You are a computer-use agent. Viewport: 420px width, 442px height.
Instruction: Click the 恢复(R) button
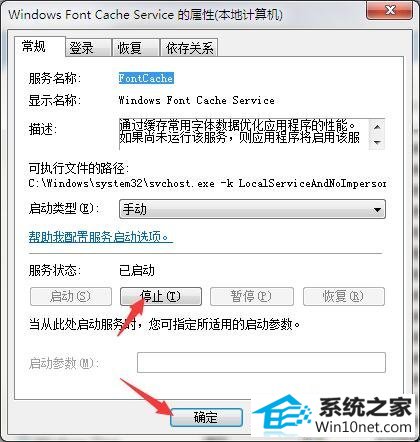click(x=344, y=296)
